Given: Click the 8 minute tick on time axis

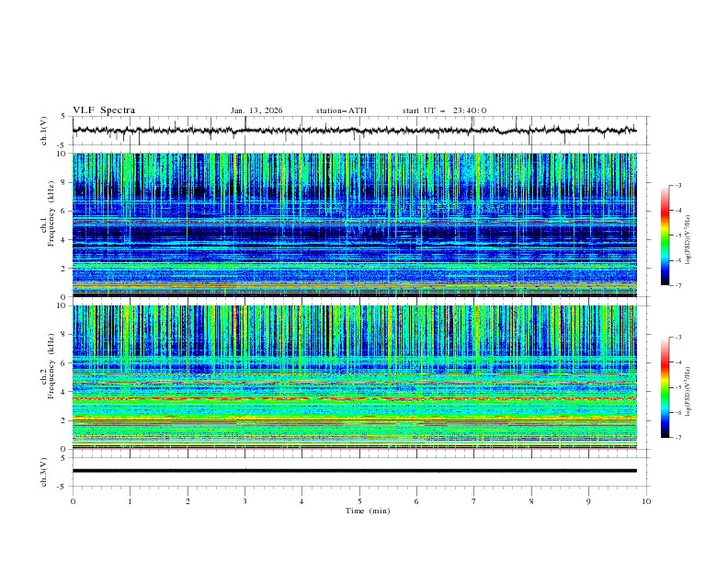Looking at the screenshot, I should click(531, 501).
